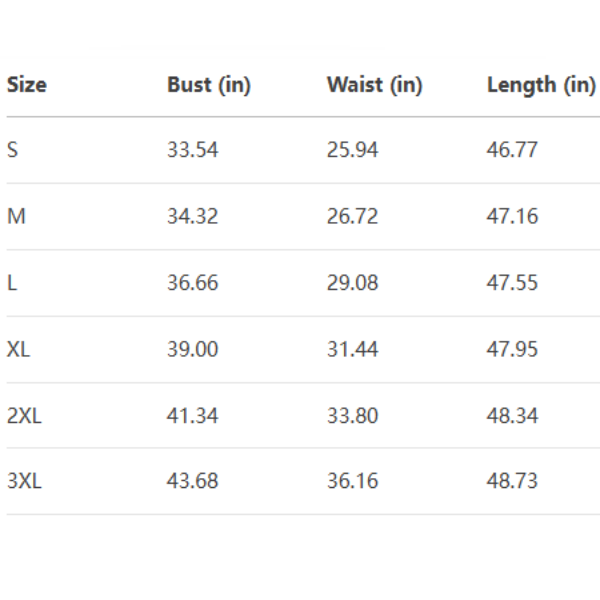600x600 pixels.
Task: Click length value 48.73 for size 3XL
Action: coord(512,481)
